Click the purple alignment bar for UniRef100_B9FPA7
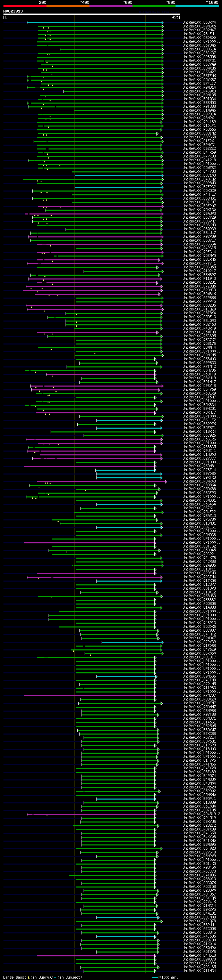Screen dimensions: 222x980 pyautogui.click(x=100, y=206)
